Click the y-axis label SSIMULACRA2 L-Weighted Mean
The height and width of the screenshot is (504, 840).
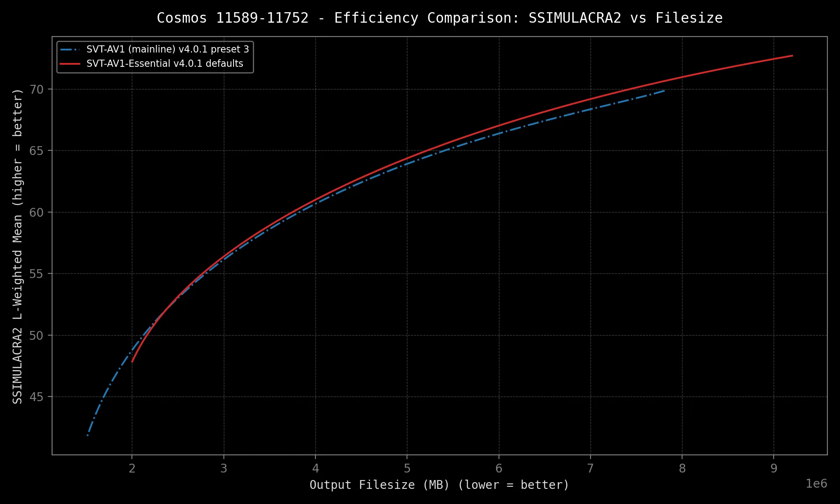(18, 246)
